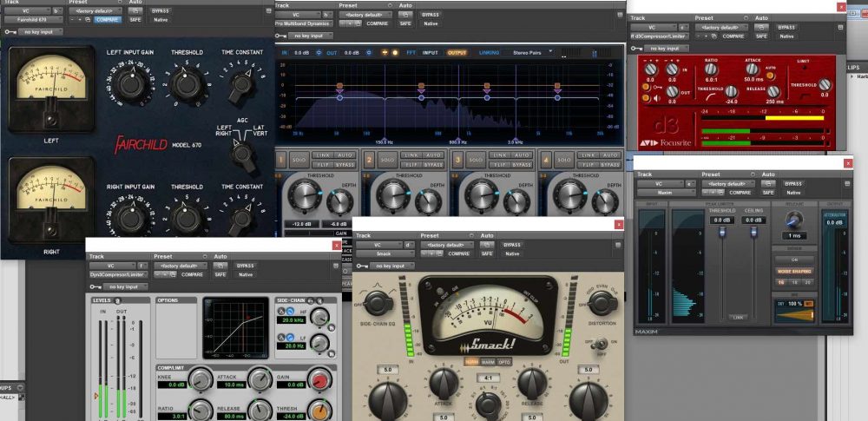Open the Linking Stereo Pairs dropdown
Viewport: 868px width, 421px height.
(529, 52)
